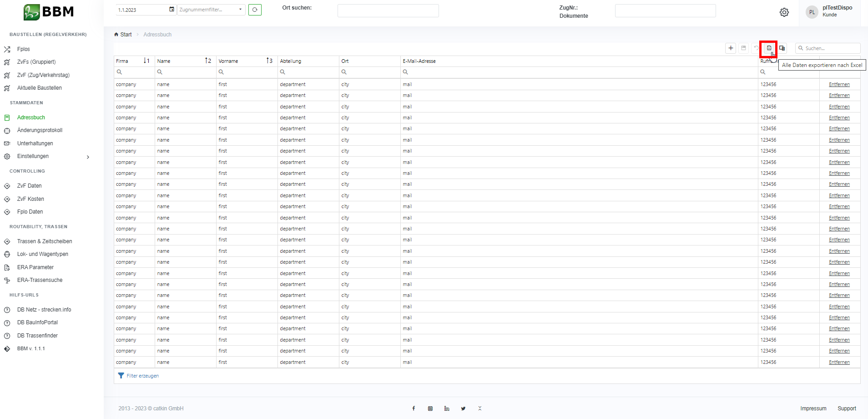Open ZvF Kosten in the sidebar
This screenshot has height=419, width=868.
30,199
